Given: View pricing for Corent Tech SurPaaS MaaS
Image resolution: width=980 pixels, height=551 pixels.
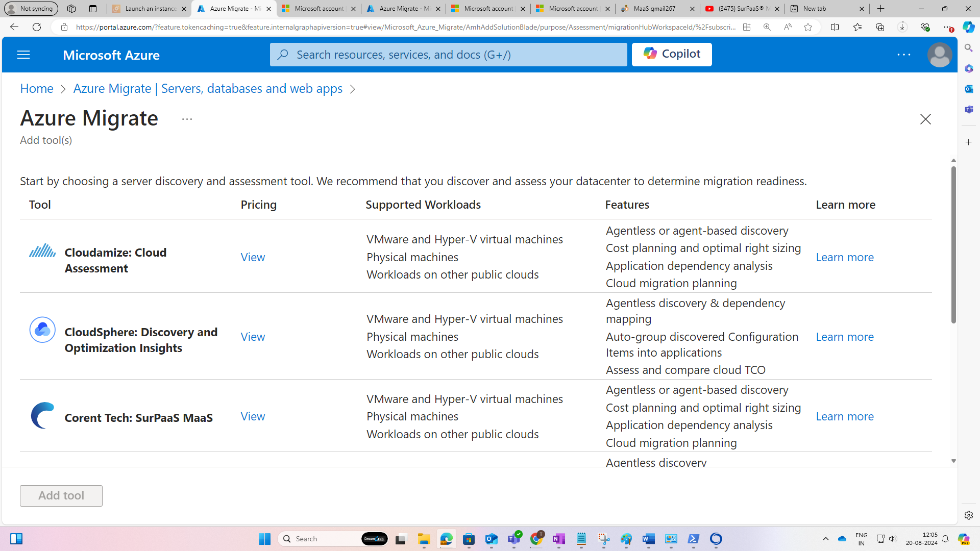Looking at the screenshot, I should (x=253, y=416).
